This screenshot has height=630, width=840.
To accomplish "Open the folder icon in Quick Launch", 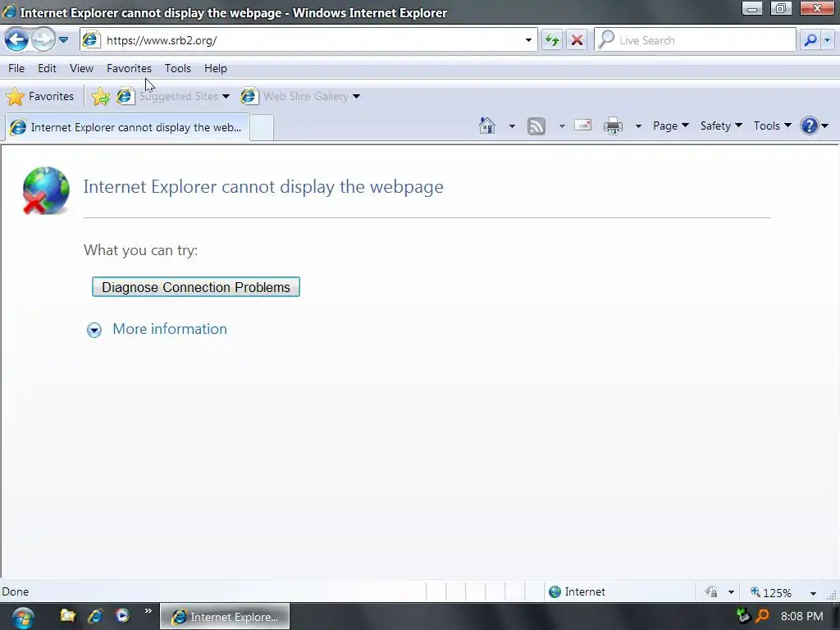I will (x=67, y=615).
